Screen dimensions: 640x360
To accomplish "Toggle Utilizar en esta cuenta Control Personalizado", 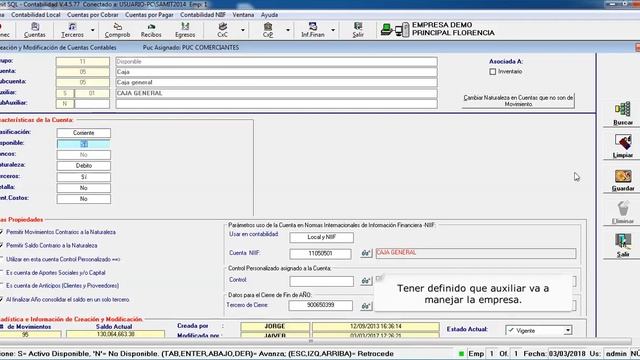I will (x=2, y=259).
